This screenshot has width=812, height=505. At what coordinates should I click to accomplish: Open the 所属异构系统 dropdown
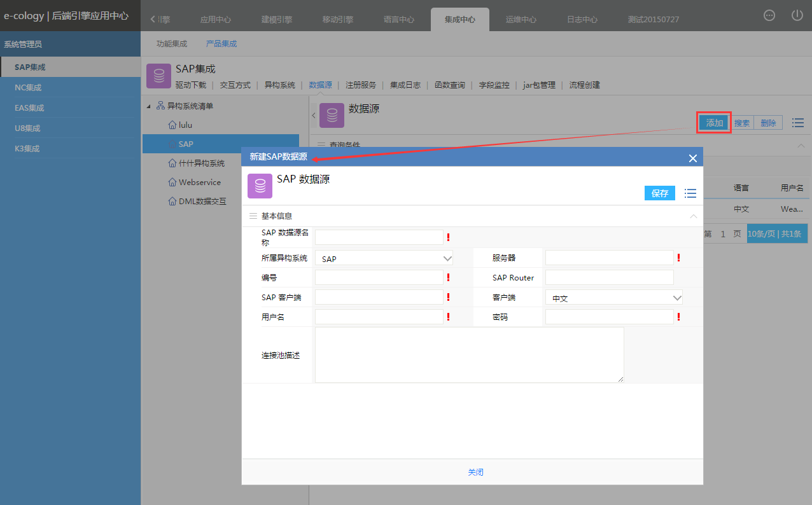[x=384, y=259]
